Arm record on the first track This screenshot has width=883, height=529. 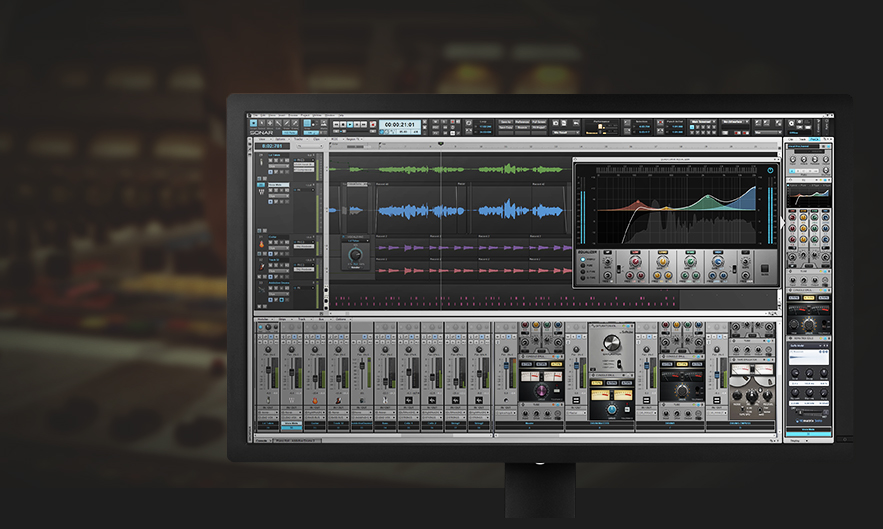click(x=282, y=161)
